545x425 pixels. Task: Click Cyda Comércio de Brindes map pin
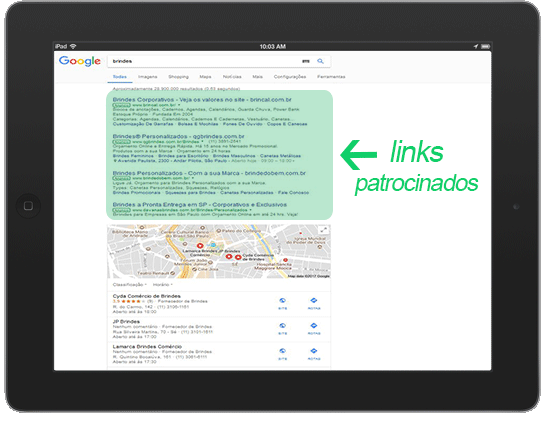238,257
